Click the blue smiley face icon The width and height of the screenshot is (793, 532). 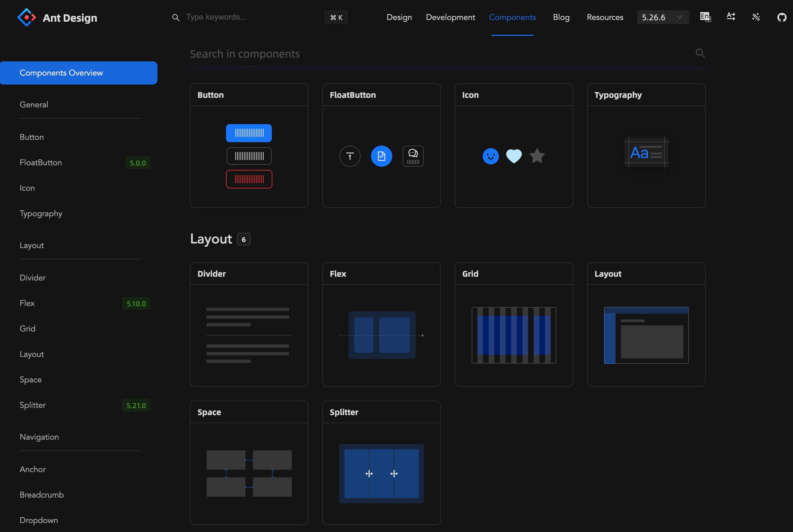[x=491, y=156]
